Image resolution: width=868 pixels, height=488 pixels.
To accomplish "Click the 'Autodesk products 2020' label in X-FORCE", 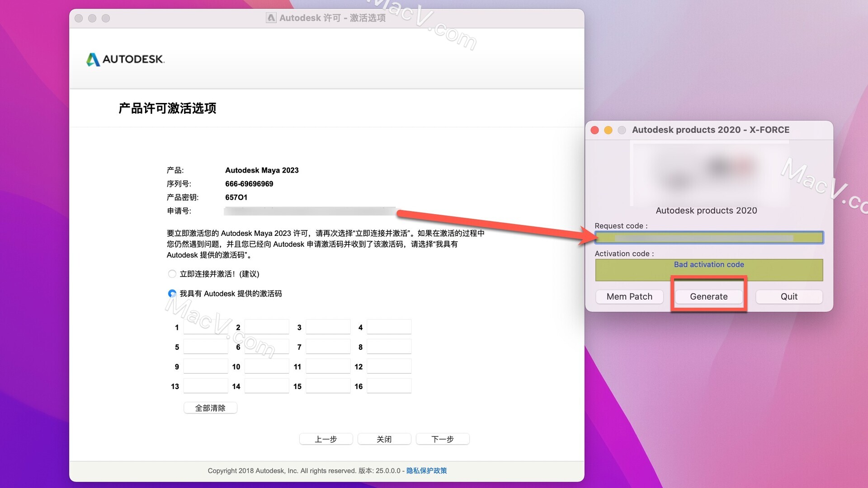I will 706,211.
